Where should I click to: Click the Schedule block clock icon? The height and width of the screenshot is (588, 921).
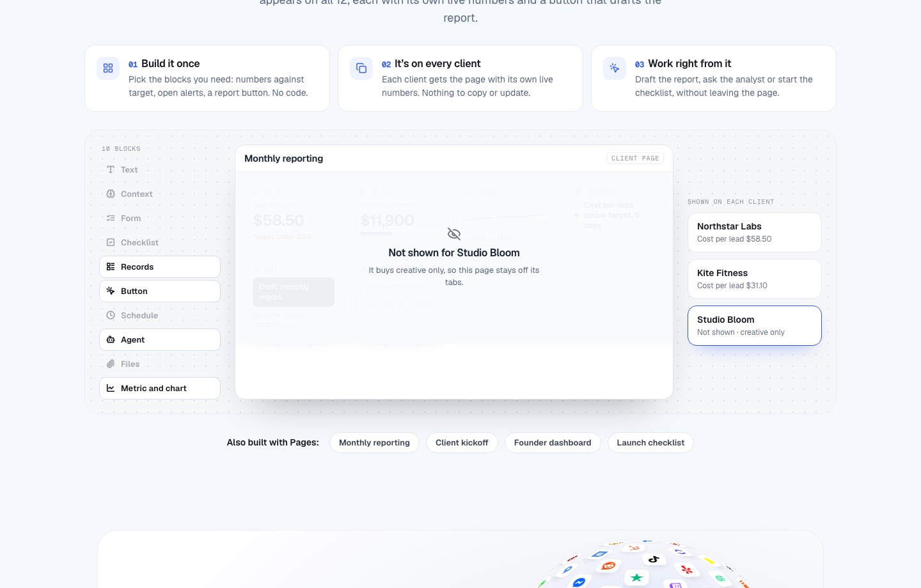111,315
